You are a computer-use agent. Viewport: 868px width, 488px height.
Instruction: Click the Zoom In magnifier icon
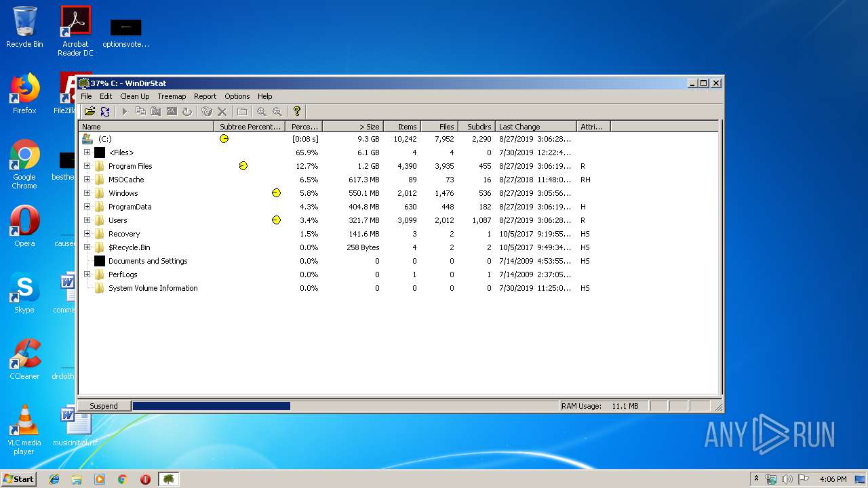coord(262,111)
